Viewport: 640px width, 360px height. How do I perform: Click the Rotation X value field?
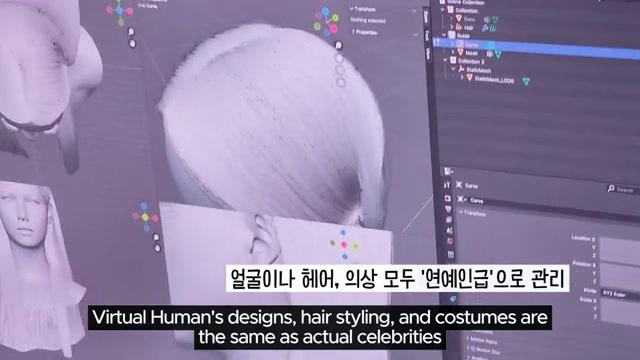pyautogui.click(x=620, y=269)
